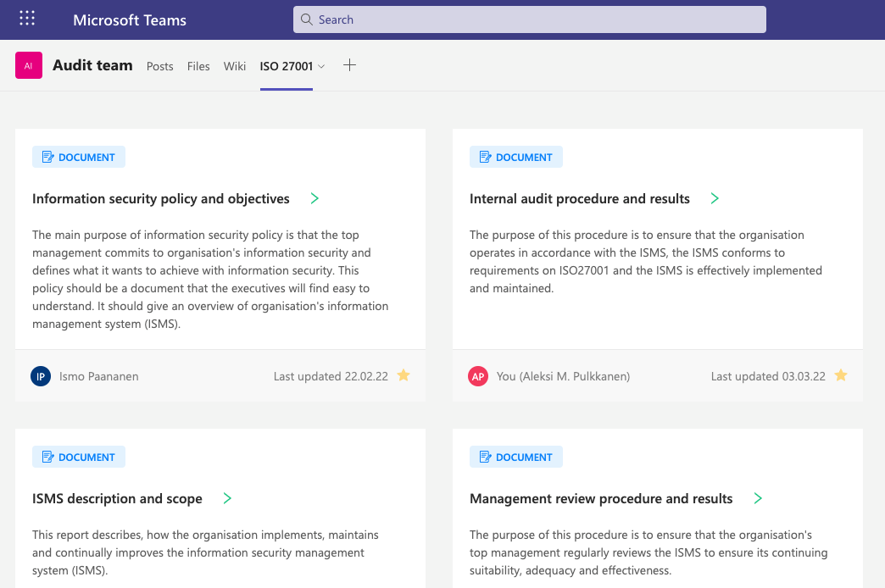Select the ISO 27001 tab

[287, 67]
